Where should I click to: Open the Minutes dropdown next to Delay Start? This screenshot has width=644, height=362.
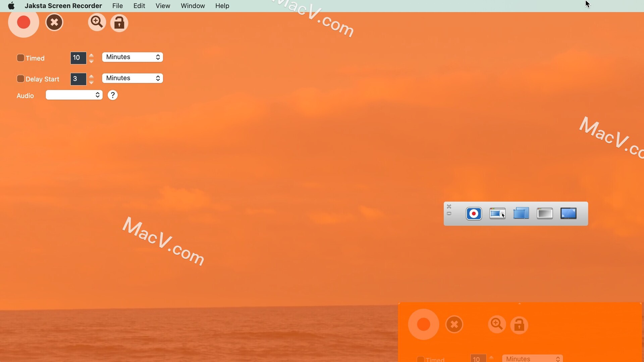pos(132,78)
